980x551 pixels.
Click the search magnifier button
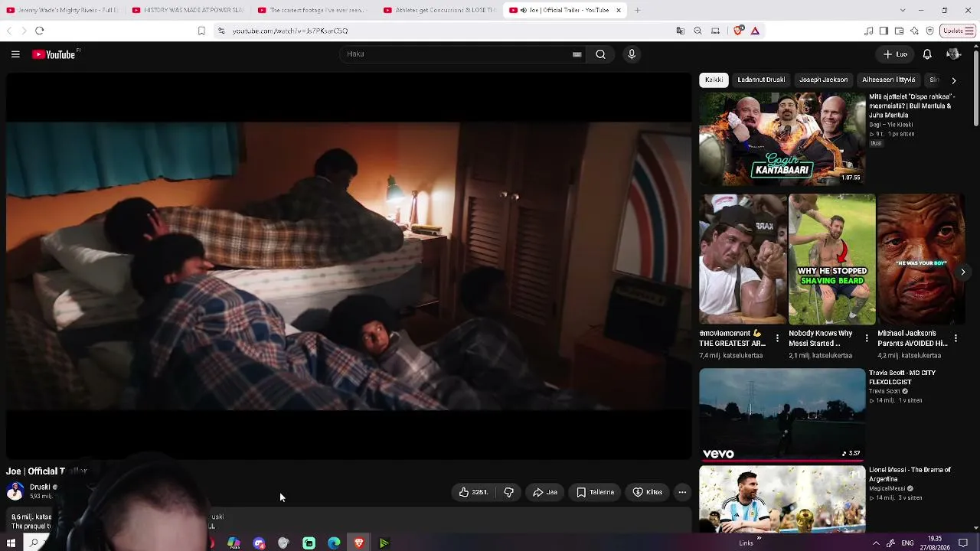601,54
